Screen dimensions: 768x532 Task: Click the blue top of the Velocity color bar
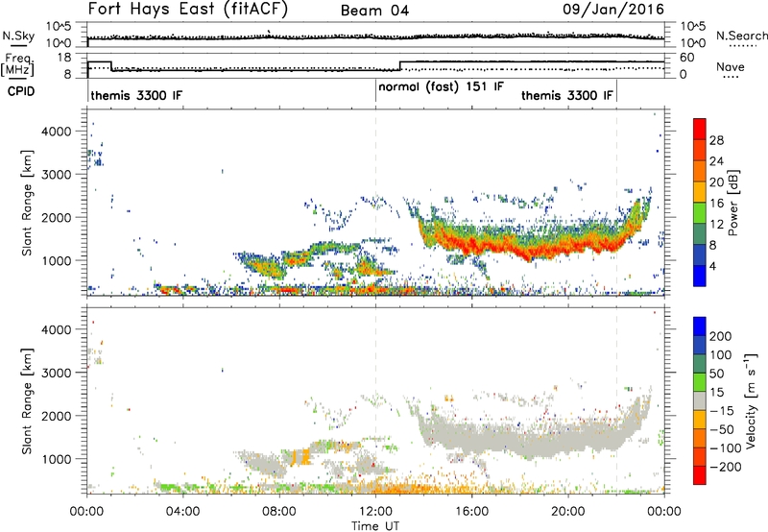tap(700, 326)
